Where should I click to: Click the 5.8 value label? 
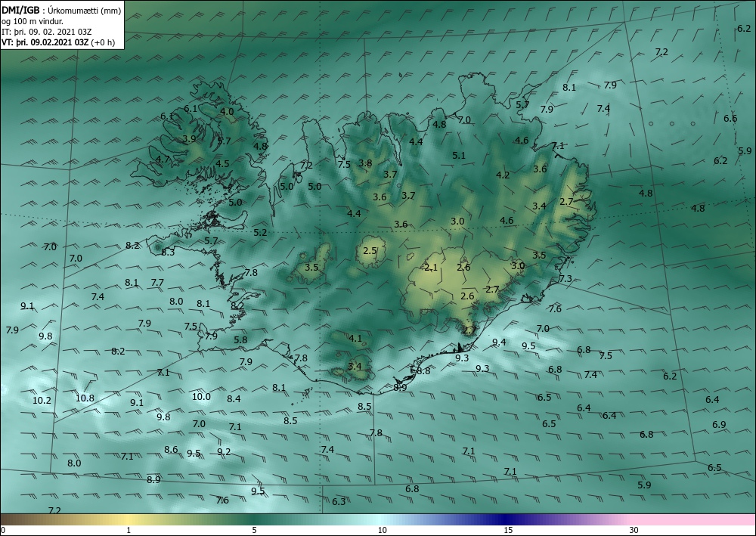point(240,340)
